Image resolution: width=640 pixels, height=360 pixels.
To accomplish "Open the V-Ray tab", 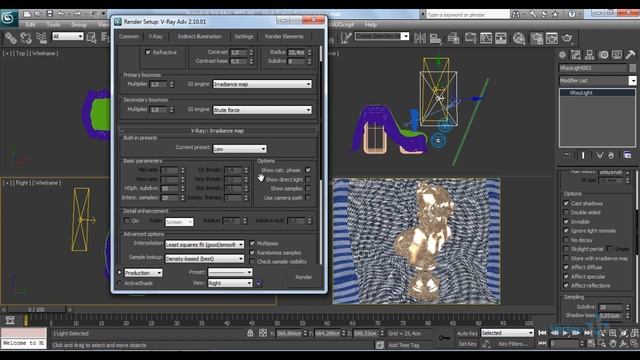I will click(156, 36).
